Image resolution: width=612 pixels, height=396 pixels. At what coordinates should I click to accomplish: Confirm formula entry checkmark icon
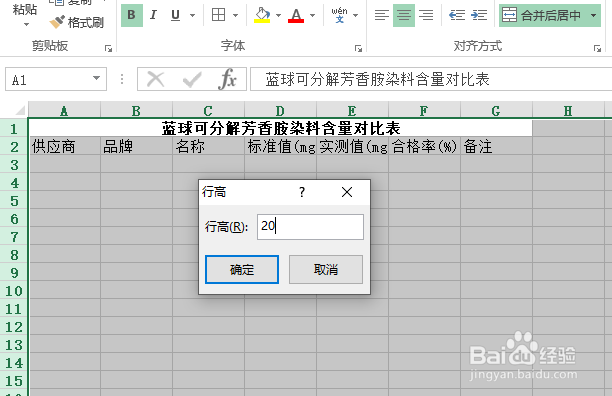(192, 80)
